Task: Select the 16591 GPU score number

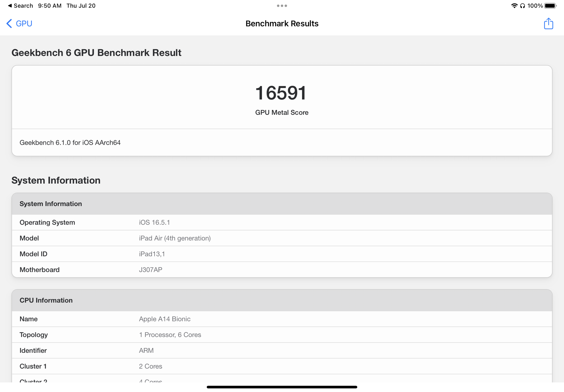Action: (x=281, y=93)
